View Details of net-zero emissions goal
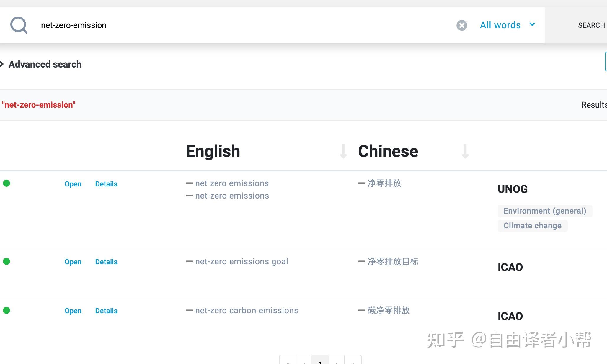The height and width of the screenshot is (364, 607). [x=106, y=262]
